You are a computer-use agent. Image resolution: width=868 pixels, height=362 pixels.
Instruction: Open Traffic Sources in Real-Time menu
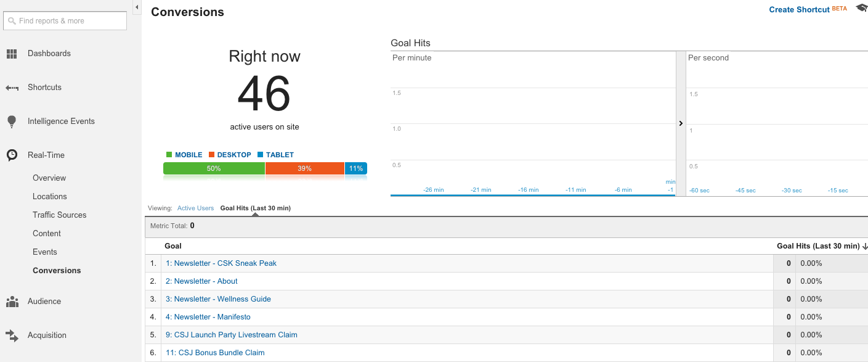click(x=59, y=215)
